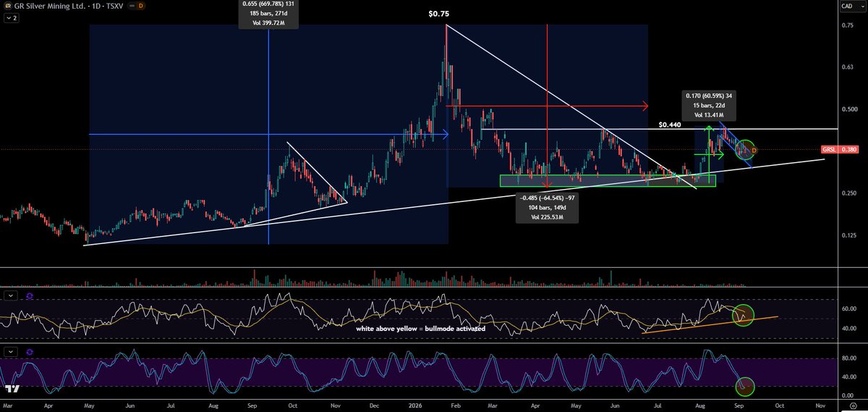Screen dimensions: 868x412
Task: Click the −0.485 (−64.54%) measurement label
Action: [546, 209]
